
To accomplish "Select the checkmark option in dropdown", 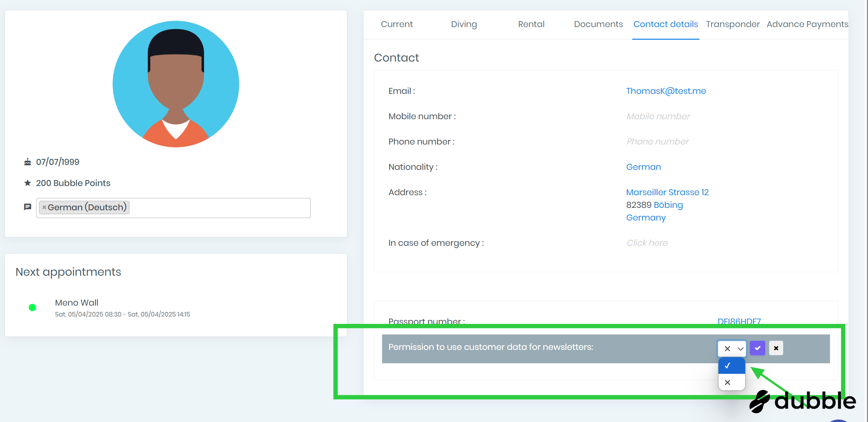I will pos(731,366).
